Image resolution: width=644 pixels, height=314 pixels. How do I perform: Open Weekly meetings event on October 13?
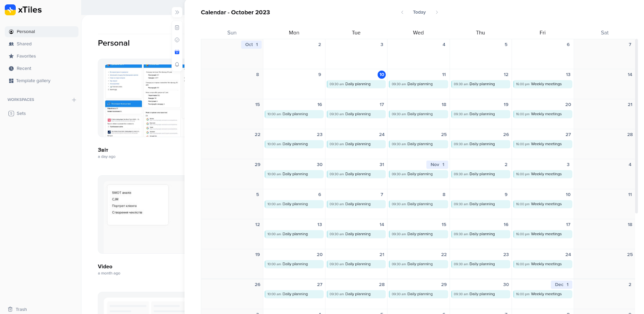(543, 84)
